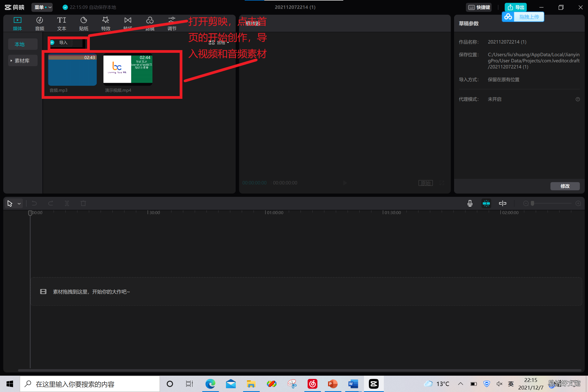Screen dimensions: 588x392
Task: Open the grid view layout dropdown
Action: [219, 42]
